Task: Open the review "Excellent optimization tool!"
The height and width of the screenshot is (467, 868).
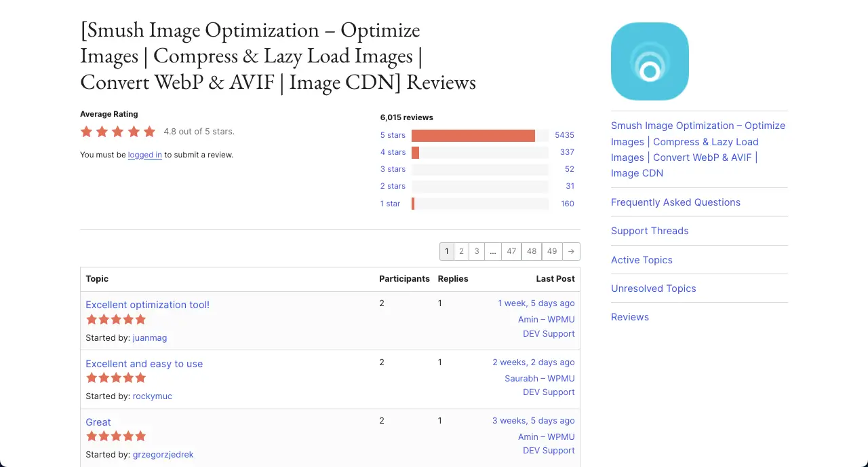Action: [147, 305]
